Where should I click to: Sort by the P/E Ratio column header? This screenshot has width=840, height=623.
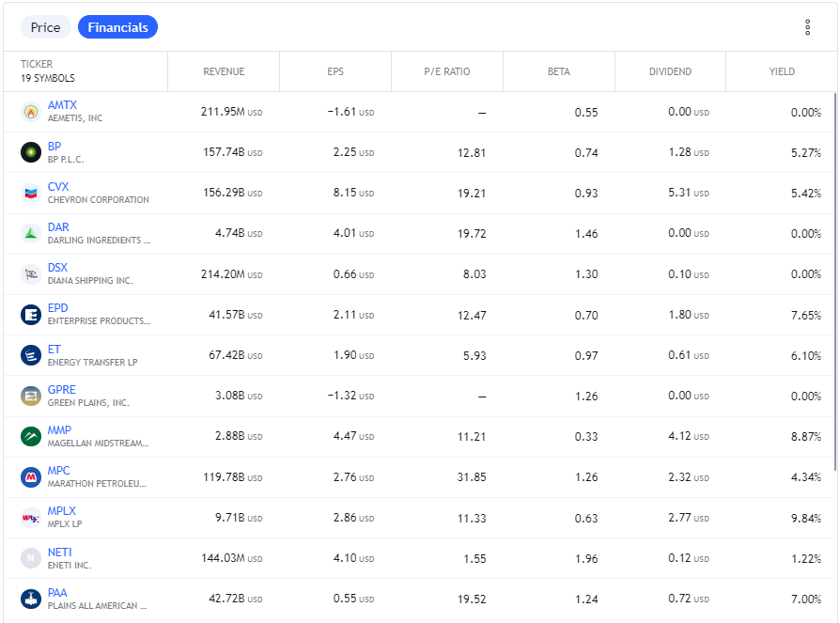pos(447,71)
